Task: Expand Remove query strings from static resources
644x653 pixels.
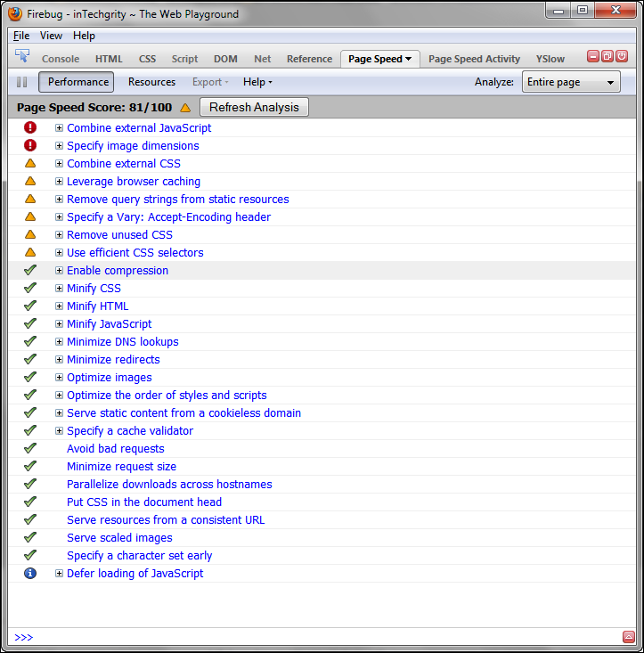Action: tap(59, 199)
